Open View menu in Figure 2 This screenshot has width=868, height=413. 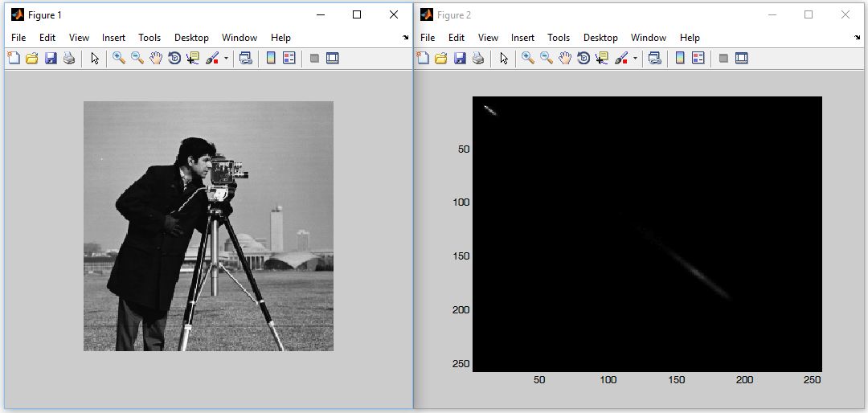point(488,38)
